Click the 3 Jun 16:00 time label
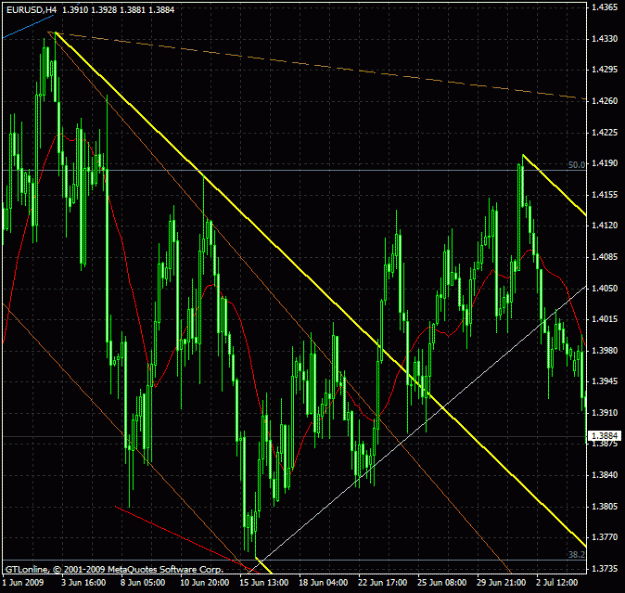The width and height of the screenshot is (625, 593). tap(83, 583)
